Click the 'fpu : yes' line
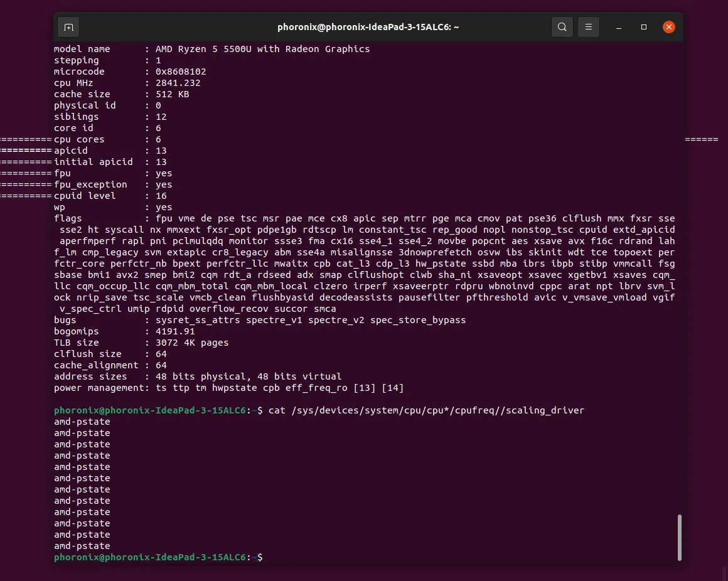The height and width of the screenshot is (581, 728). [113, 173]
